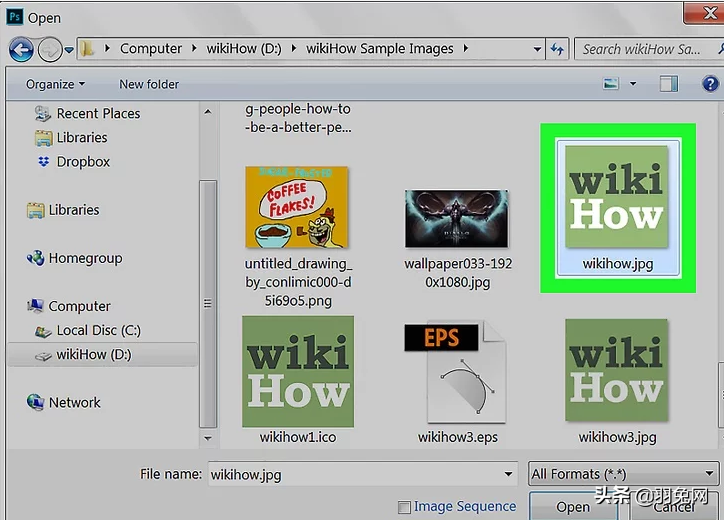The width and height of the screenshot is (724, 520).
Task: Click the Homegroup globe icon
Action: point(36,258)
